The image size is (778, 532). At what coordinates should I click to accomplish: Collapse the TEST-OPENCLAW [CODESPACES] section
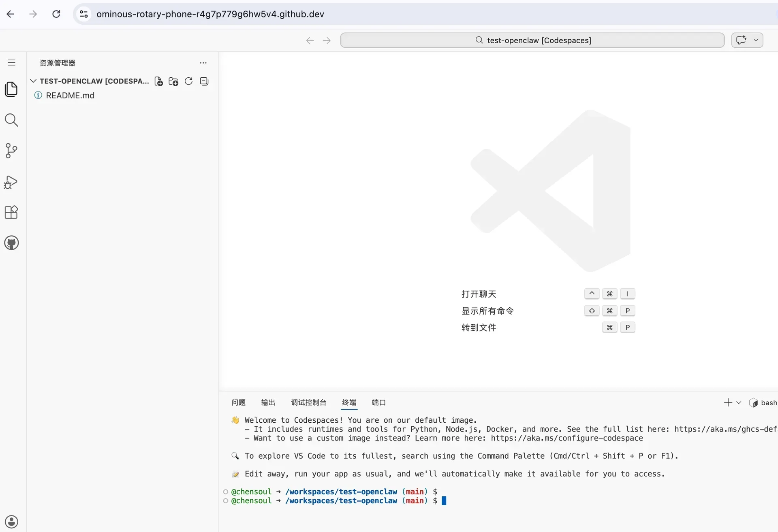point(33,81)
